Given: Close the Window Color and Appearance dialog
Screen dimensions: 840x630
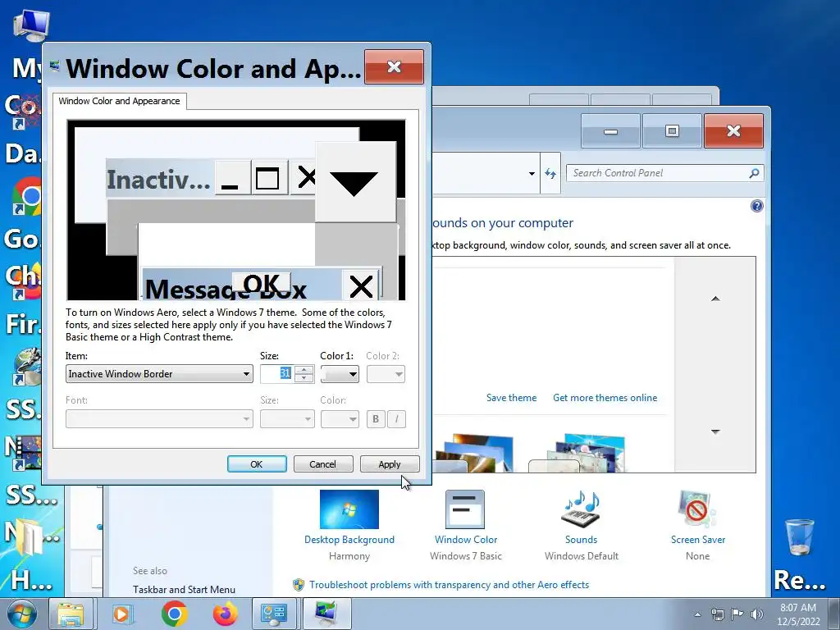Looking at the screenshot, I should [394, 67].
